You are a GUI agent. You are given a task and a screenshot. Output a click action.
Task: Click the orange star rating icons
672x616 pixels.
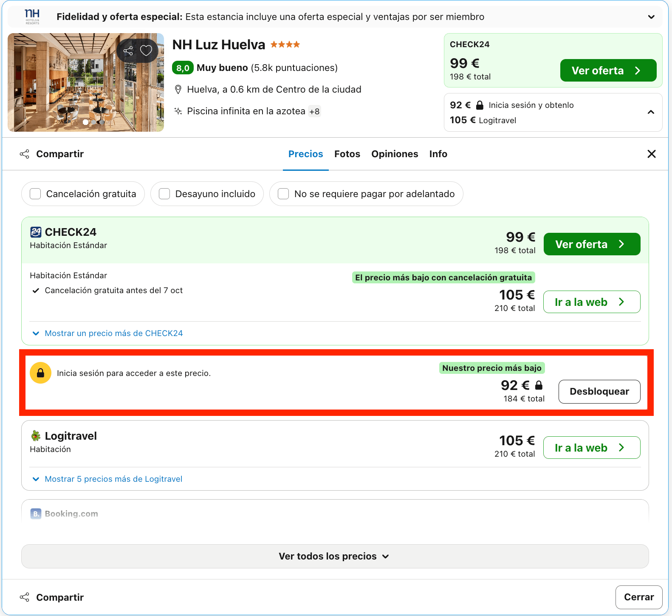click(x=285, y=44)
